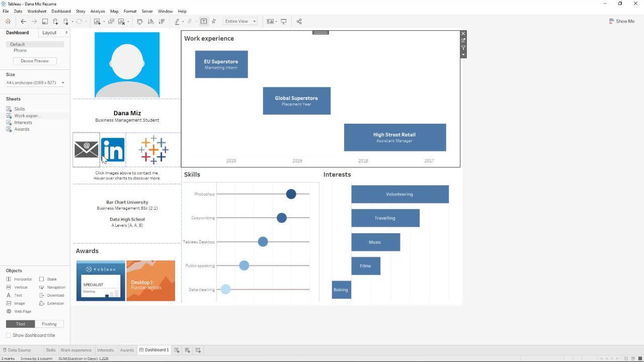Screen dimensions: 644x362
Task: Open the New Worksheet dropdown arrow
Action: click(104, 22)
